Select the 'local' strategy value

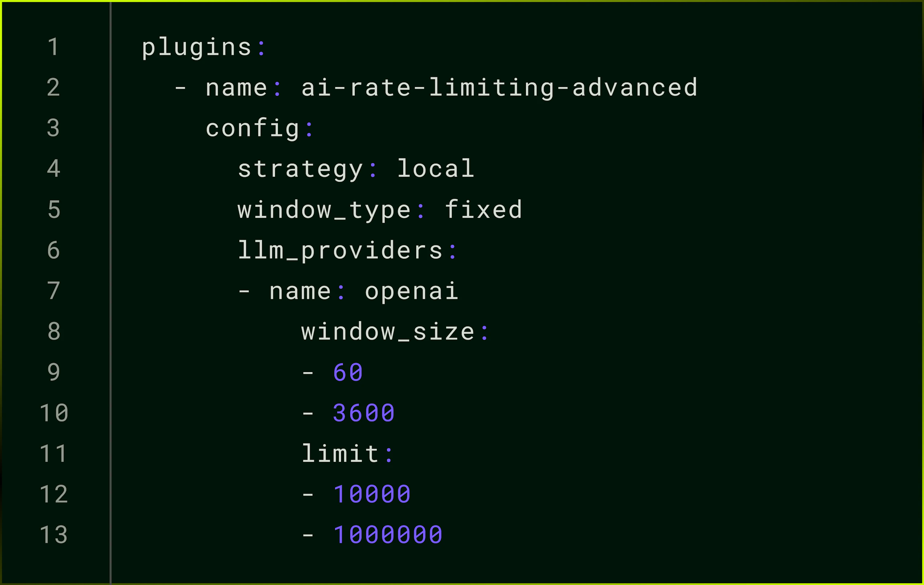click(x=436, y=169)
